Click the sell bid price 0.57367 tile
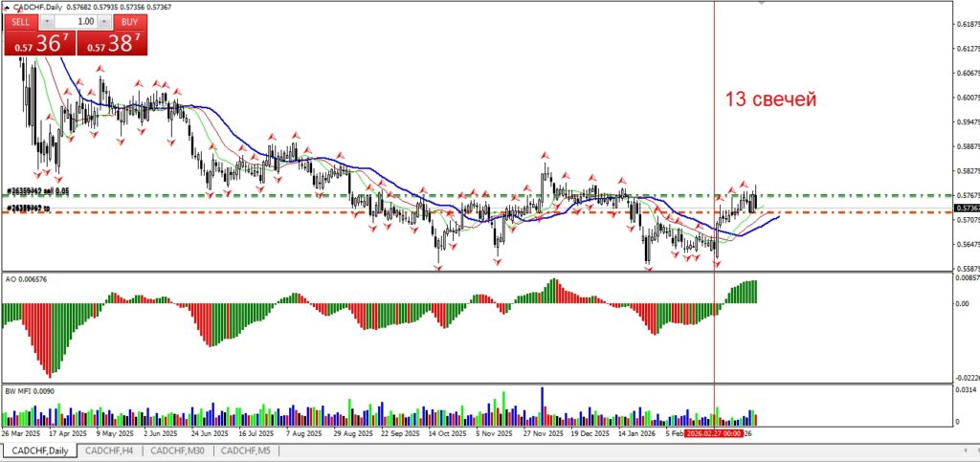Screen dimensions: 980x462 37,43
